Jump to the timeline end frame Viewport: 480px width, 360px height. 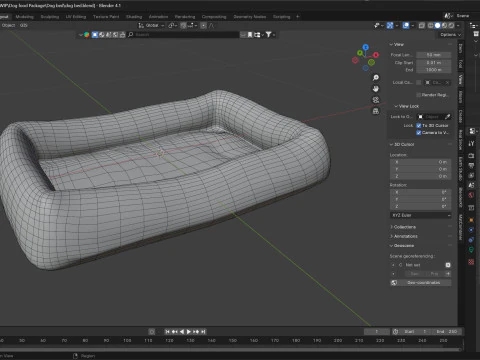pyautogui.click(x=203, y=332)
